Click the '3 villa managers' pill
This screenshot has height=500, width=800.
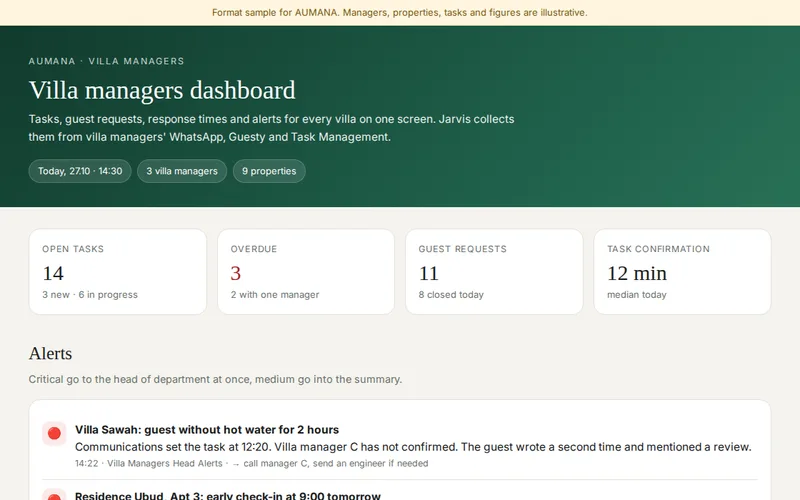pyautogui.click(x=182, y=171)
